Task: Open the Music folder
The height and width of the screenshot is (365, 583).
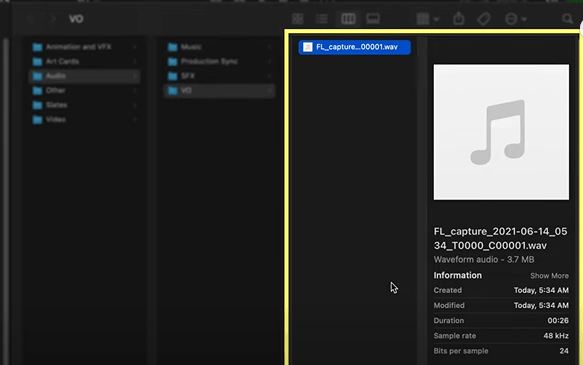Action: coord(219,47)
